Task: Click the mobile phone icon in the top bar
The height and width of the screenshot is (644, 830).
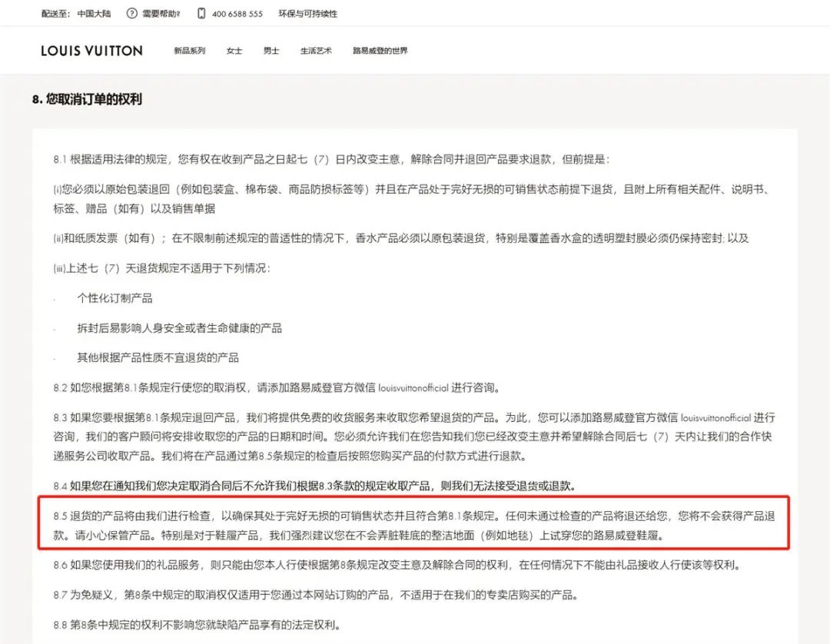Action: (x=200, y=13)
